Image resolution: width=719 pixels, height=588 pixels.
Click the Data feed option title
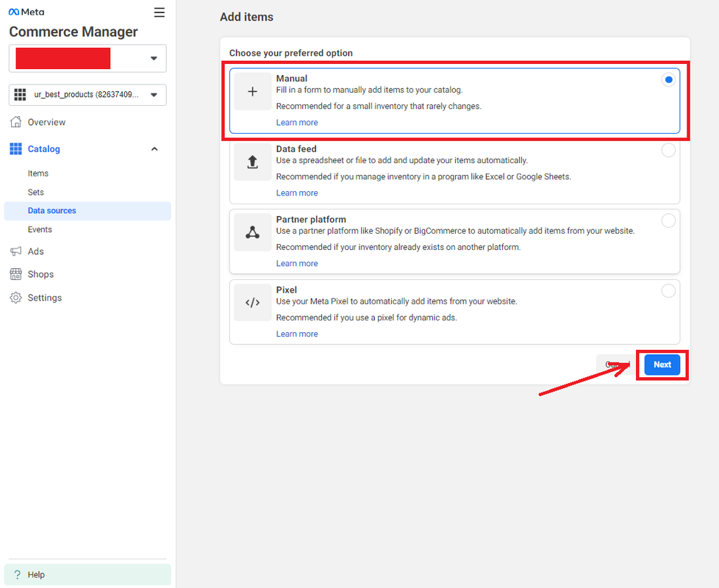tap(296, 149)
